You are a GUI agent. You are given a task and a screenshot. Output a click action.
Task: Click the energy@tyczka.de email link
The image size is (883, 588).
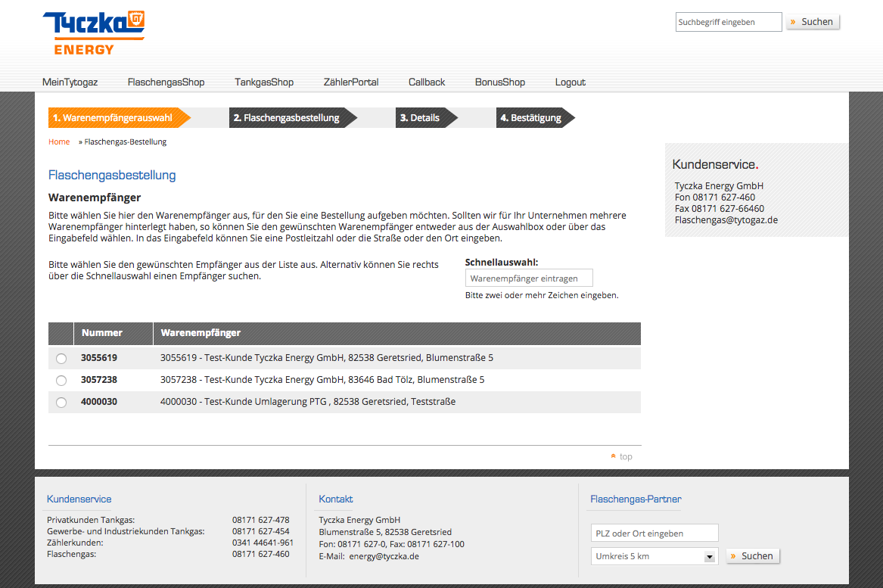pyautogui.click(x=384, y=556)
